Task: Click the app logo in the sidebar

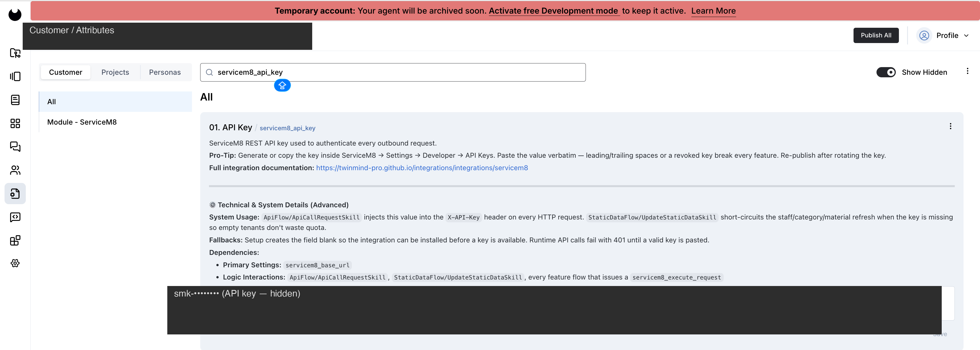Action: (x=15, y=14)
